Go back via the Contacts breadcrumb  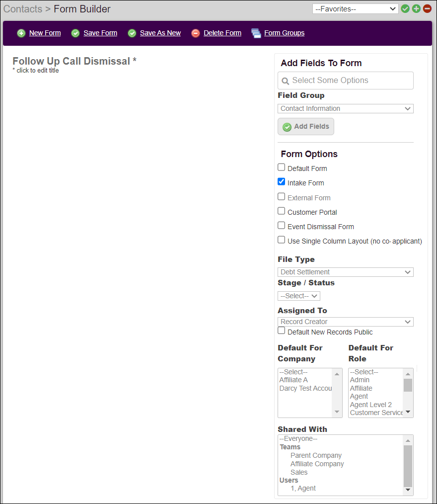(x=22, y=9)
